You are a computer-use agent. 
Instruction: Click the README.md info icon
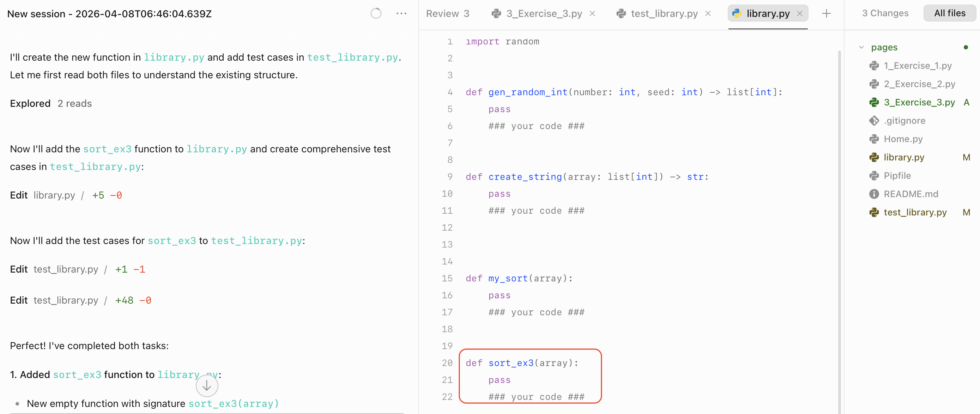coord(874,194)
